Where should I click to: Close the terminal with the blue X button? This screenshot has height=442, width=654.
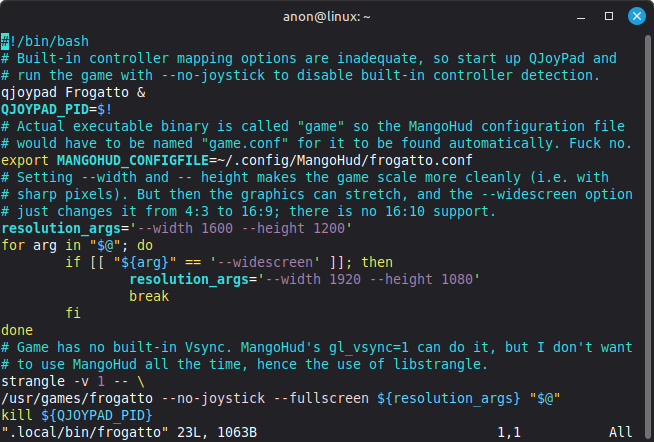tap(636, 16)
